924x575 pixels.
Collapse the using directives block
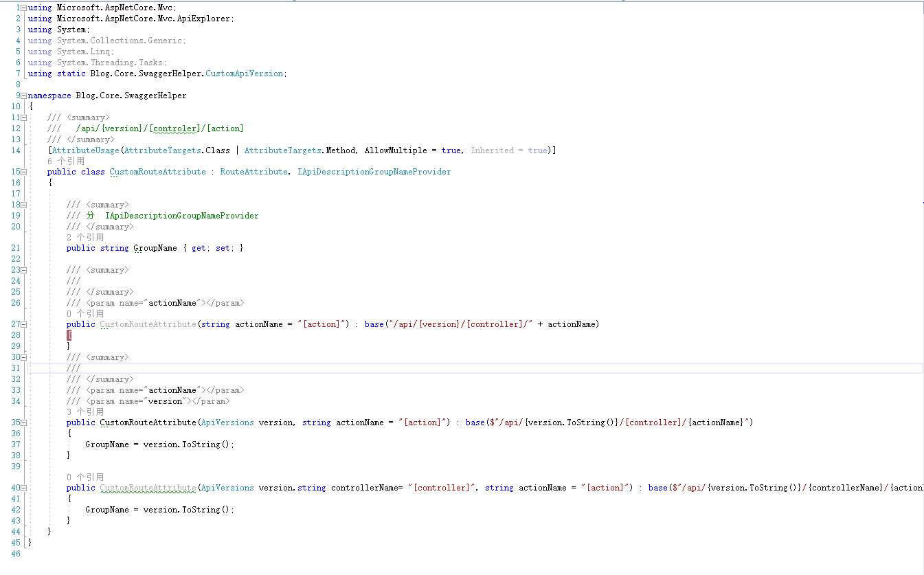click(x=23, y=8)
